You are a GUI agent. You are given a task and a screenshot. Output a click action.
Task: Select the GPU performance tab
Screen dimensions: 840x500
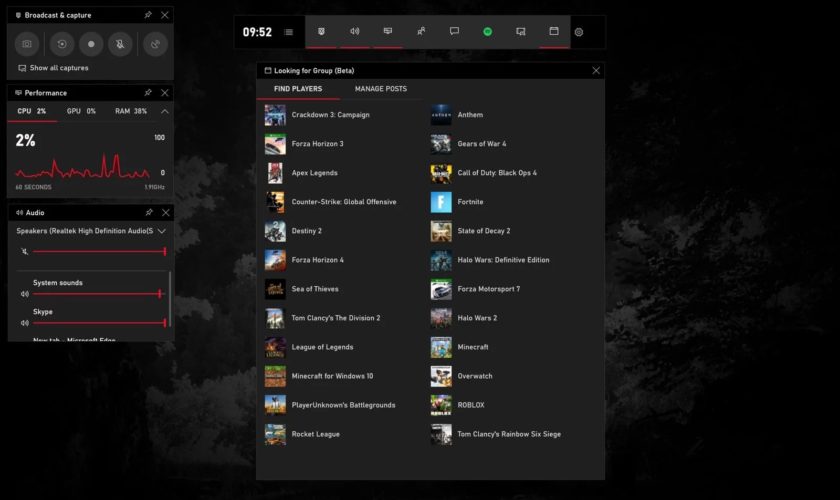tap(81, 111)
